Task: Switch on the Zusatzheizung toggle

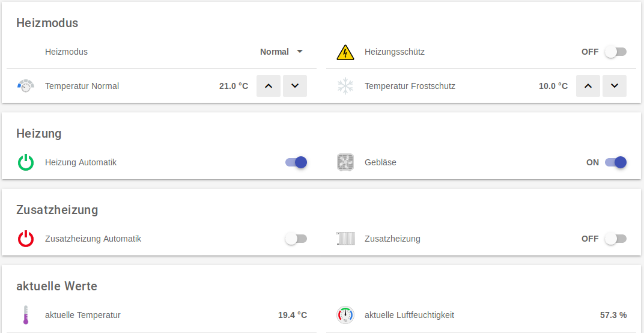Action: (615, 239)
